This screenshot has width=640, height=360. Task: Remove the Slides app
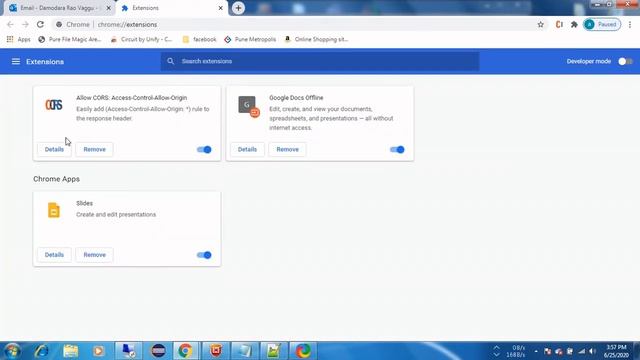(x=94, y=255)
